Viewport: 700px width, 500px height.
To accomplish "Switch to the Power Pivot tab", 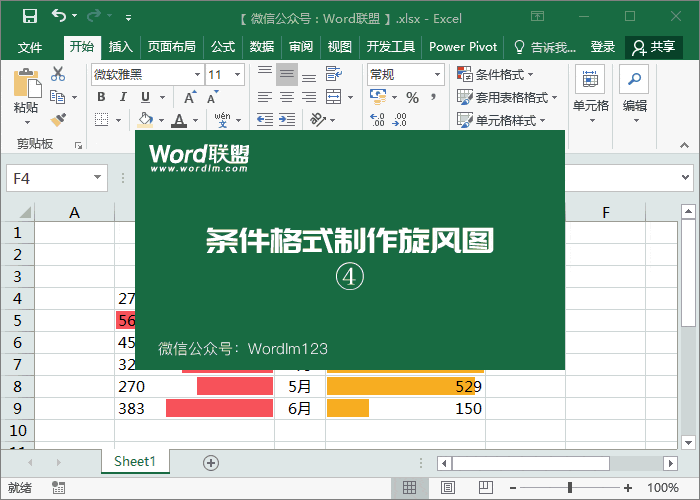I will [463, 47].
